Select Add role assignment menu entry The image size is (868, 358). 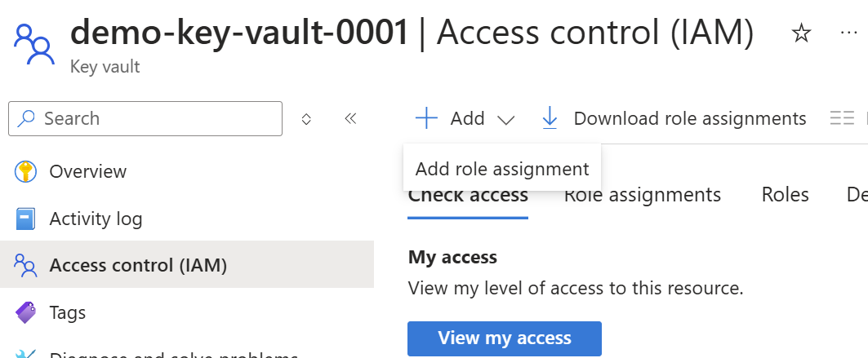[x=502, y=169]
